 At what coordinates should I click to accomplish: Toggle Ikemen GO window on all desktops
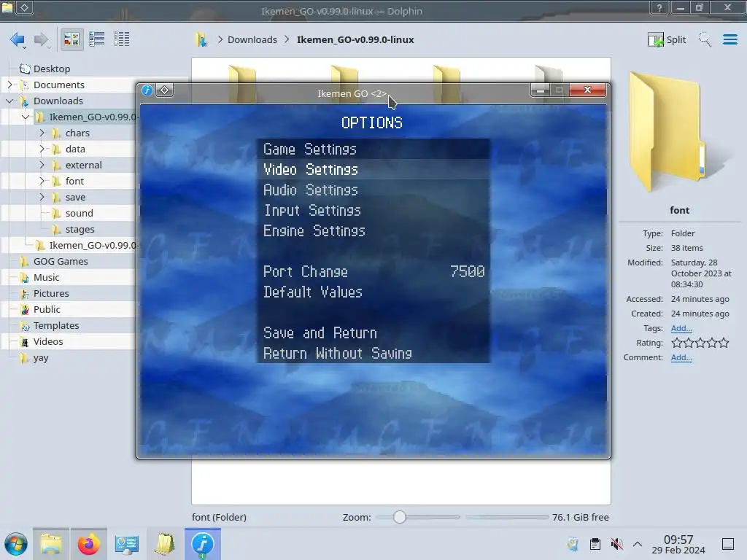pos(164,90)
